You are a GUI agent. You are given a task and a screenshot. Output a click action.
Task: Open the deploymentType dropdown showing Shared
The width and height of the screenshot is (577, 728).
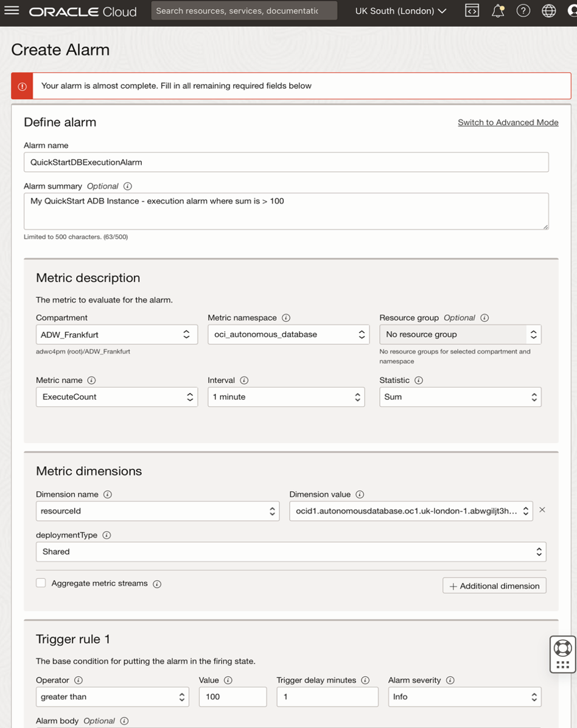coord(291,552)
